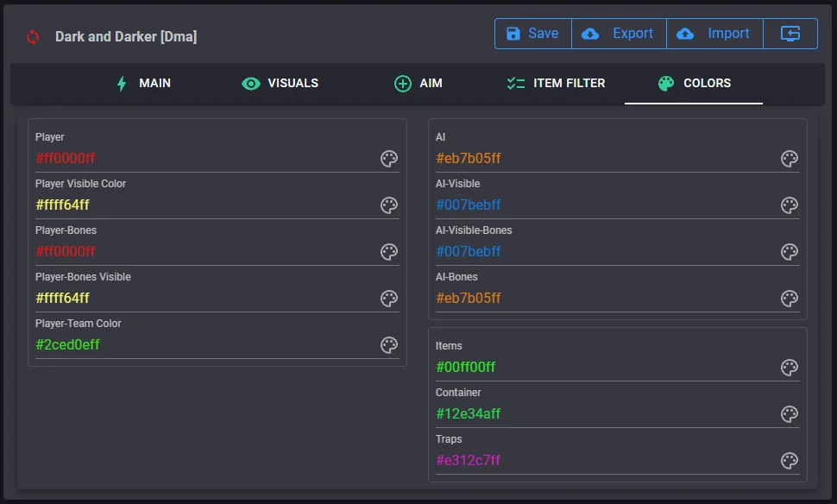Open palette picker for Container color

click(790, 414)
